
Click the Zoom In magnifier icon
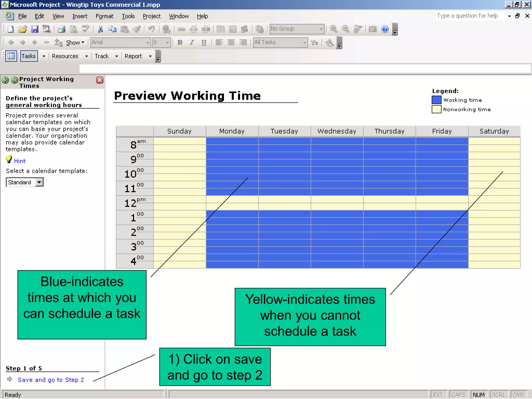[x=334, y=29]
